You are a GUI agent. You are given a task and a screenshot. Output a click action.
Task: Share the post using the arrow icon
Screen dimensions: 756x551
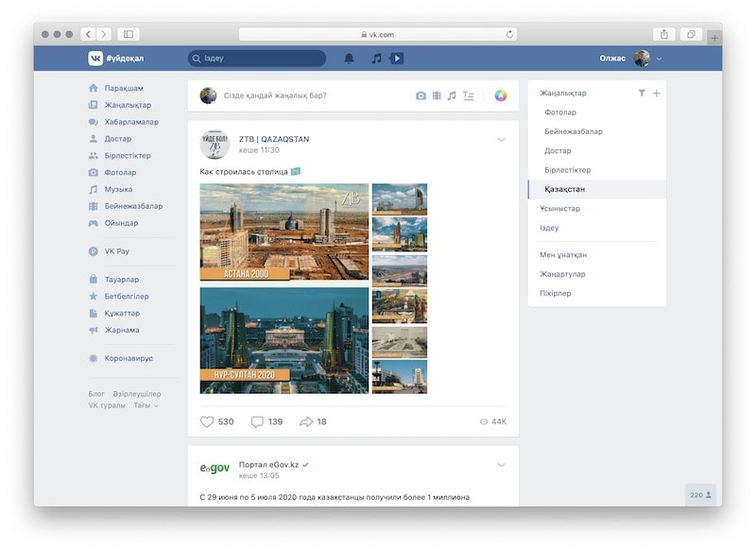point(306,422)
